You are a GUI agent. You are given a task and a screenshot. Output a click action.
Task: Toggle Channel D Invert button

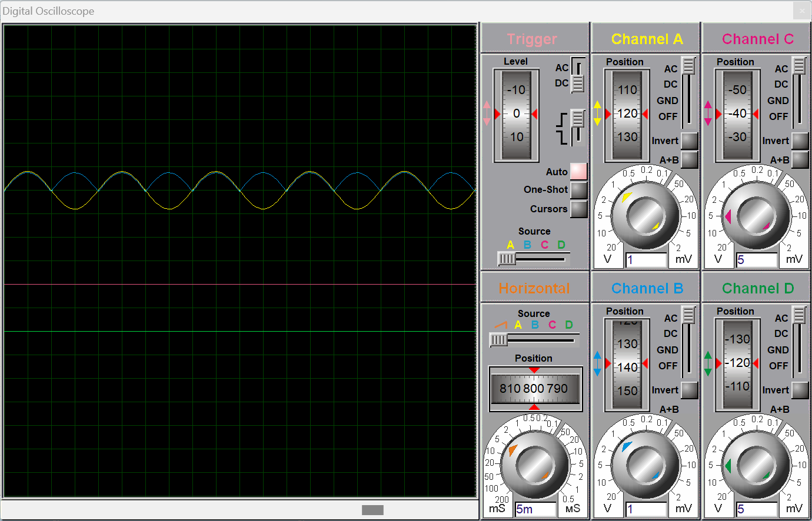pyautogui.click(x=800, y=390)
